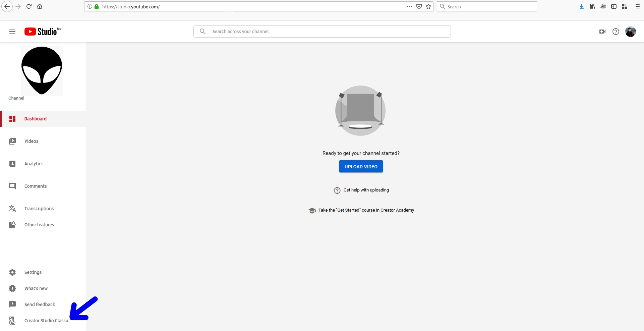
Task: Switch to Creator Studio Classic
Action: pyautogui.click(x=46, y=321)
